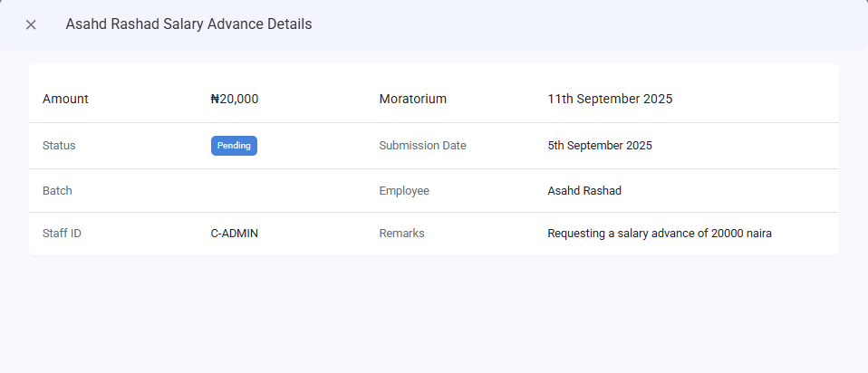Close the Salary Advance Details dialog
Viewport: 868px width, 373px height.
click(31, 24)
